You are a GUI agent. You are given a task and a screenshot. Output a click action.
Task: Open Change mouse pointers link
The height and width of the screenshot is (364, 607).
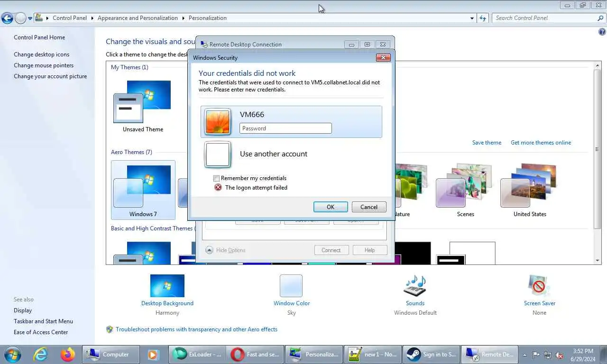point(44,65)
